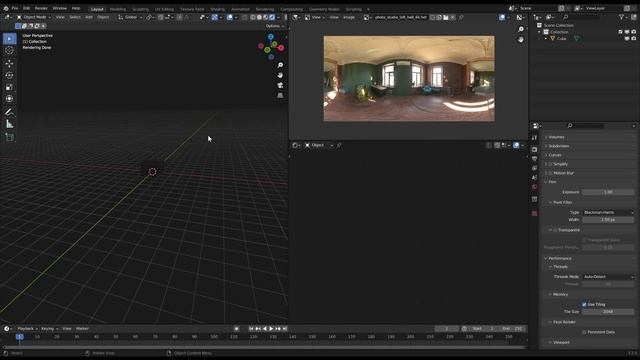Image resolution: width=640 pixels, height=360 pixels.
Task: Select the Select Box tool in viewport toolbar
Action: (x=9, y=39)
